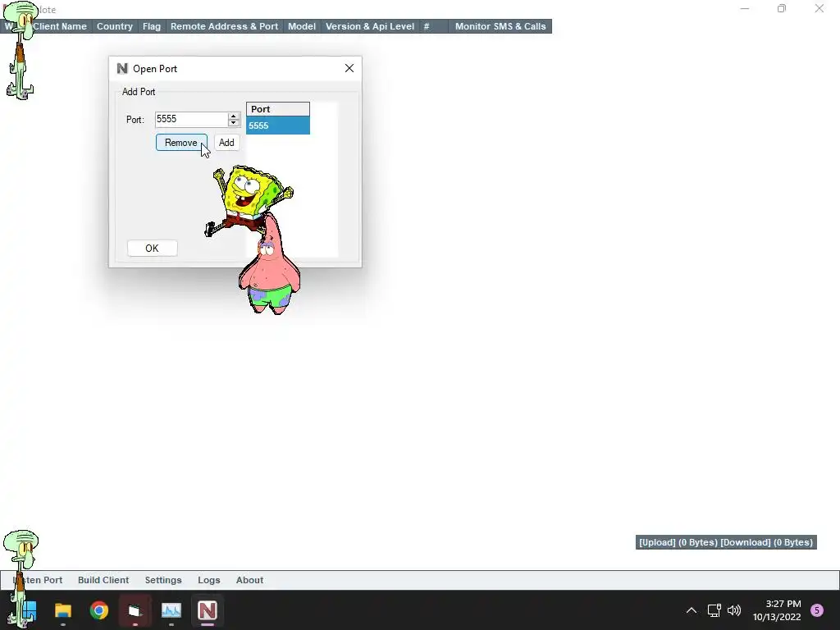The width and height of the screenshot is (840, 630).
Task: Confirm Open Port dialog with OK
Action: (152, 248)
